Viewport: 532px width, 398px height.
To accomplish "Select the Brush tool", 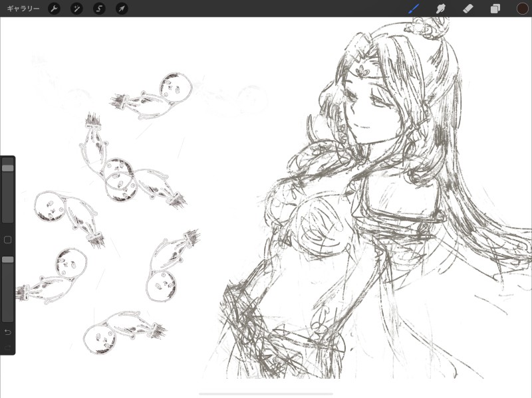I will pyautogui.click(x=414, y=9).
